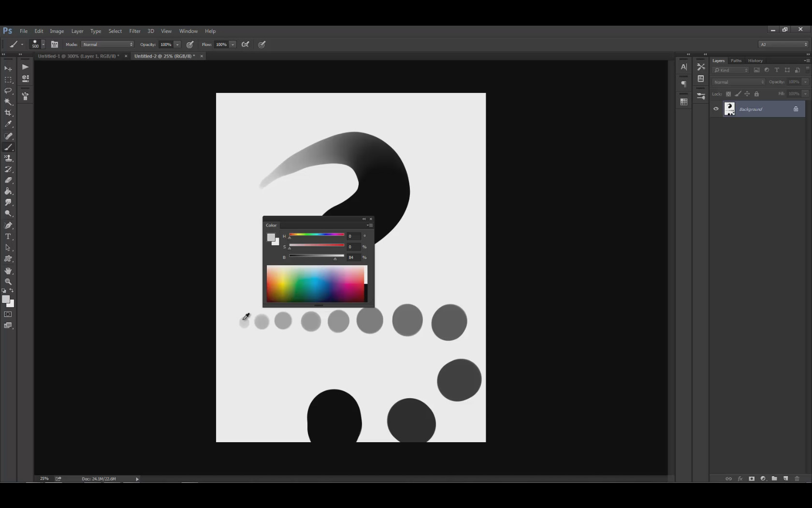Expand the brush Opacity slider dropdown
This screenshot has height=508, width=812.
pyautogui.click(x=177, y=45)
